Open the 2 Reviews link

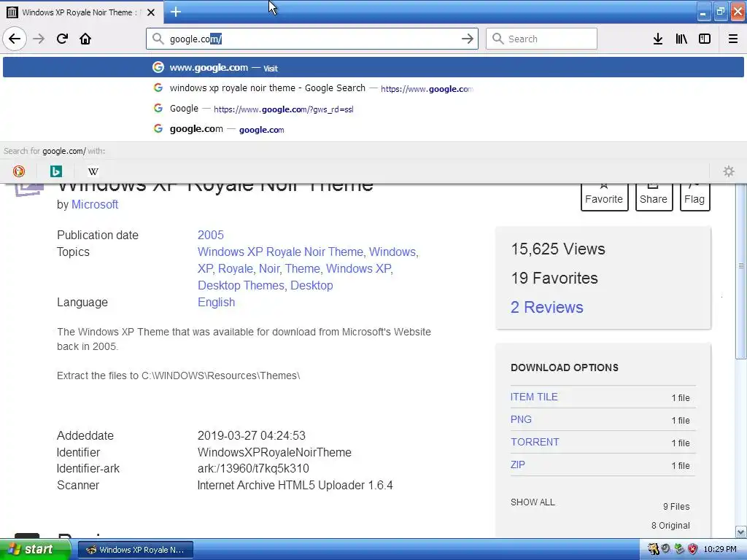[x=547, y=307]
